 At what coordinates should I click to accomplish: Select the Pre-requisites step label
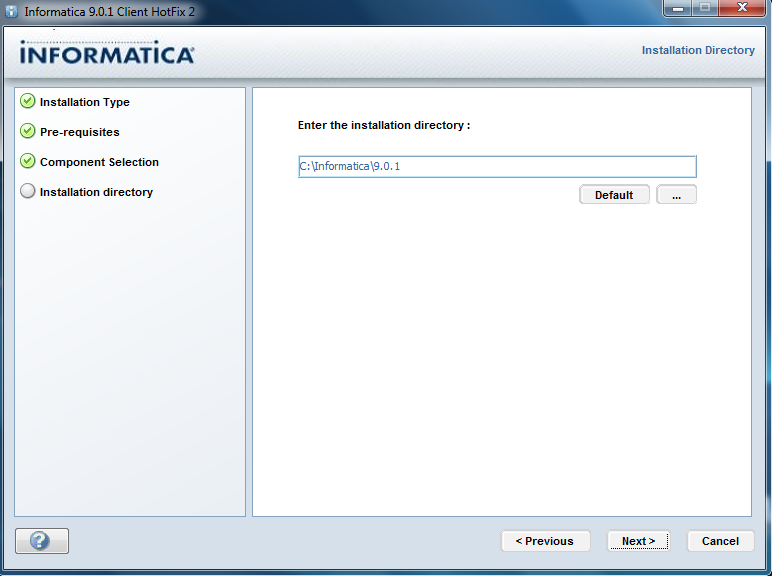tap(80, 132)
